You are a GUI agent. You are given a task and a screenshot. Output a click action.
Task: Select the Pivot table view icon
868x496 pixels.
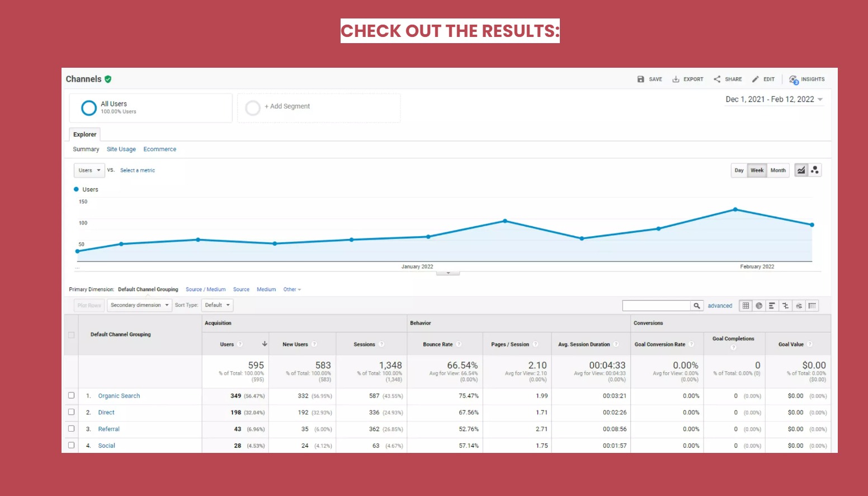[x=812, y=306]
